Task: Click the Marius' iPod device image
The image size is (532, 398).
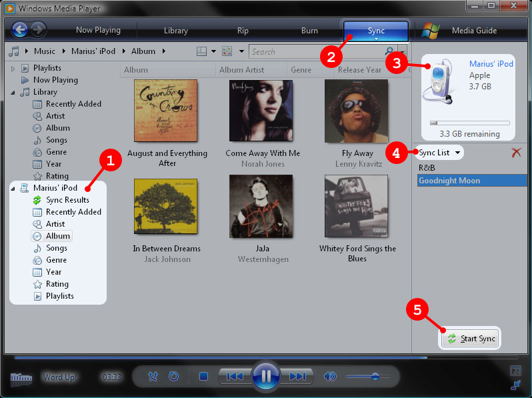Action: pos(438,82)
